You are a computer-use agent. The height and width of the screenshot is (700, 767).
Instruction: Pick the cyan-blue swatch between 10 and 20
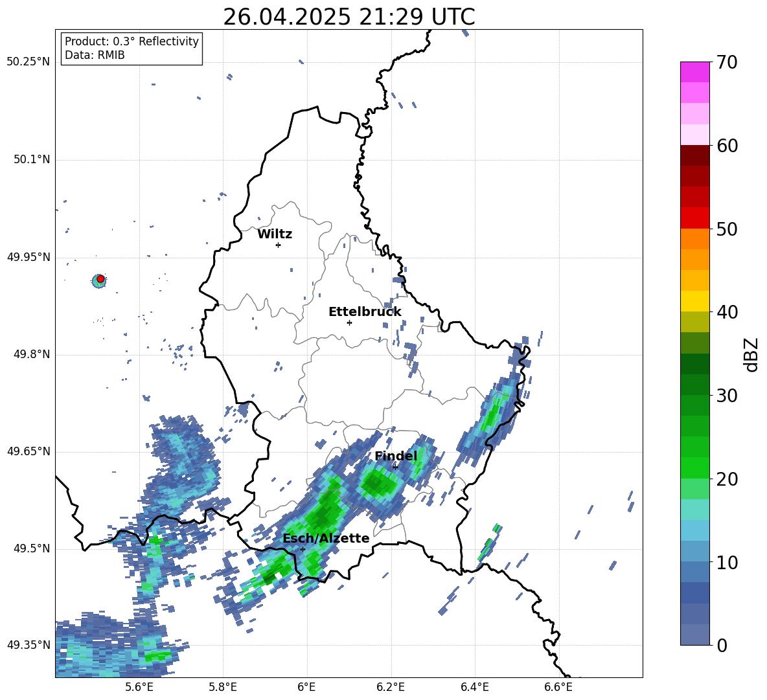[x=694, y=530]
